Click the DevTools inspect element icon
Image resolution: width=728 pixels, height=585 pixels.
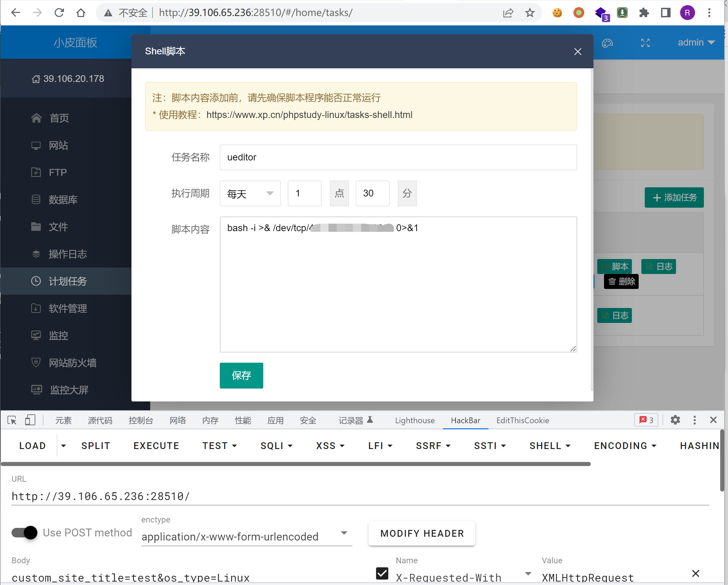(x=12, y=420)
